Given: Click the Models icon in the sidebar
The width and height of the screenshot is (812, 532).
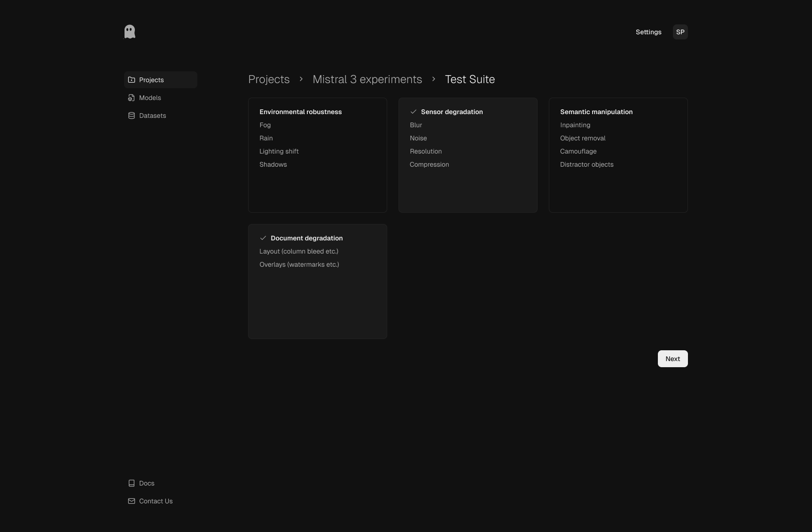Looking at the screenshot, I should pos(131,98).
